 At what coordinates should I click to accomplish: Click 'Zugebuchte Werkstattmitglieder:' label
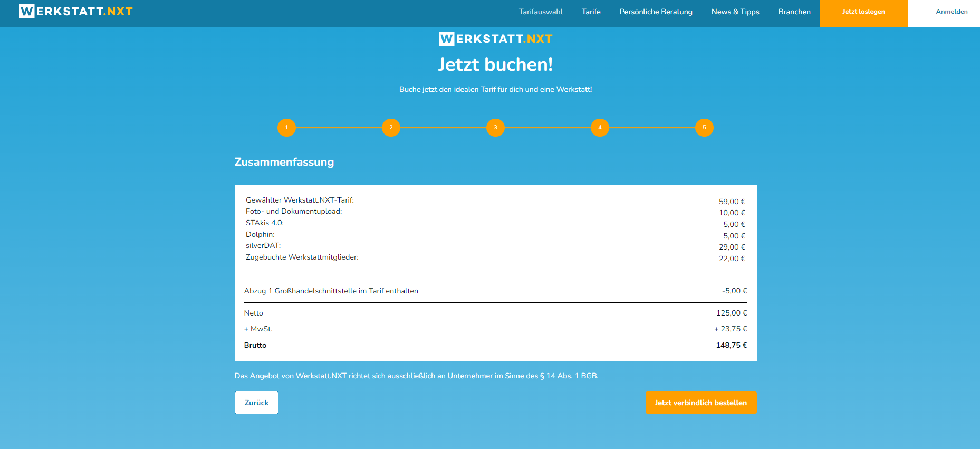click(x=302, y=257)
